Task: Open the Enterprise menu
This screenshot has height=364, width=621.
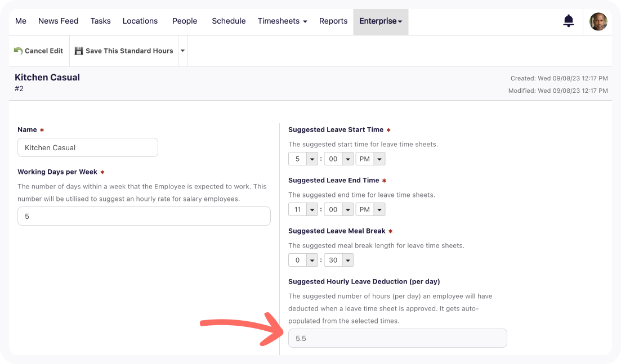Action: pyautogui.click(x=381, y=21)
